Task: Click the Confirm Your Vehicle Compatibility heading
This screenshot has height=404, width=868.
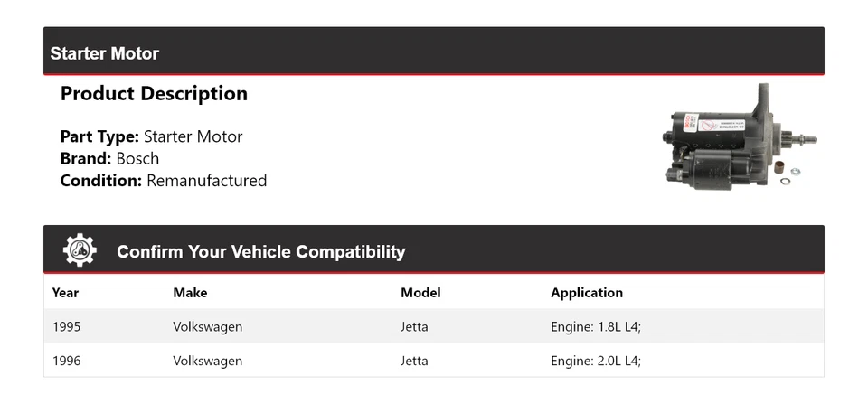Action: 260,252
